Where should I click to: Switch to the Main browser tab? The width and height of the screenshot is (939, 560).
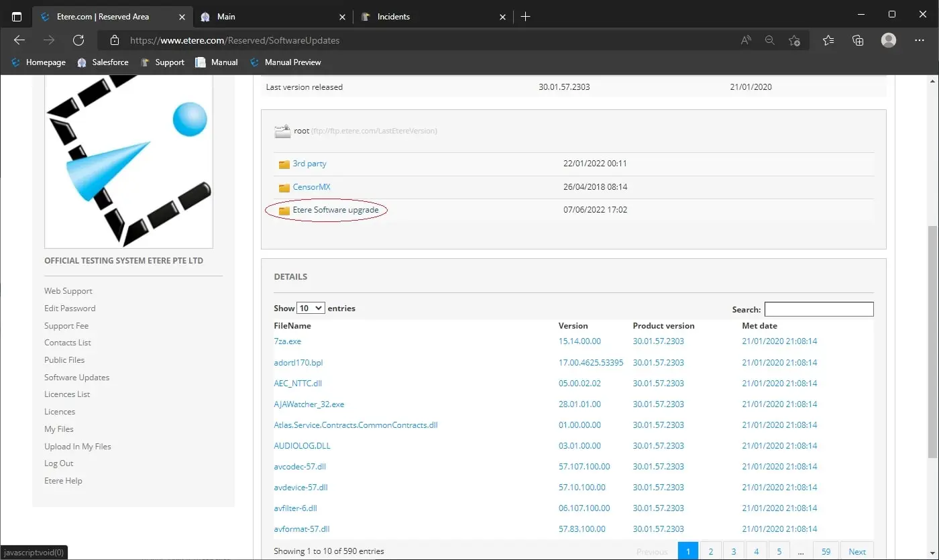click(x=226, y=17)
